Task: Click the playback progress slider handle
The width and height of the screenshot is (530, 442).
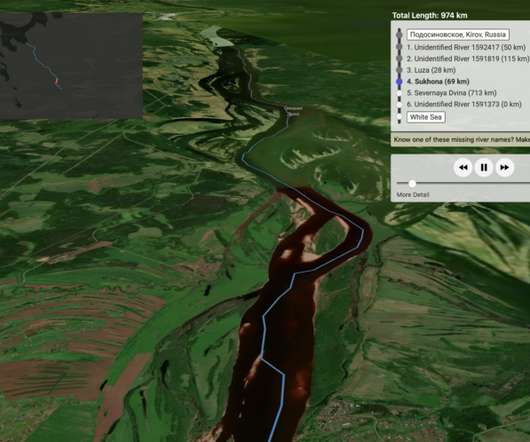Action: tap(412, 183)
